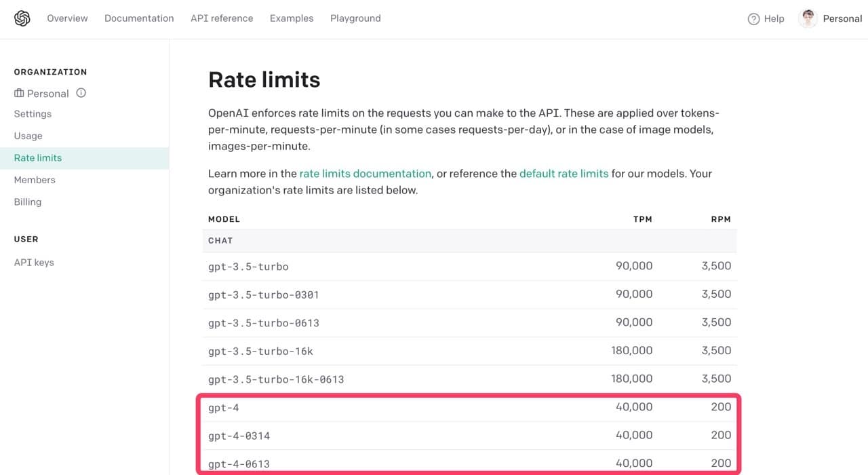Click the Rate limits page heading
Image resolution: width=868 pixels, height=475 pixels.
(264, 80)
